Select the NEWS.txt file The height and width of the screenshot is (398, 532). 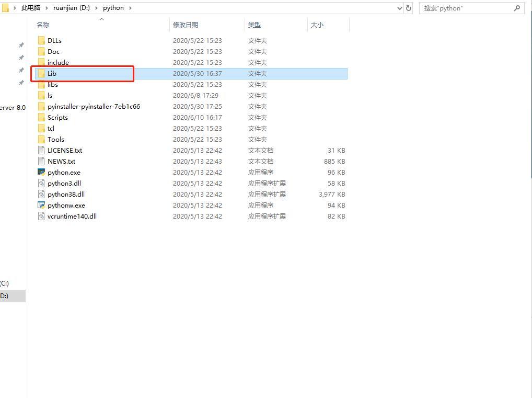click(x=61, y=161)
